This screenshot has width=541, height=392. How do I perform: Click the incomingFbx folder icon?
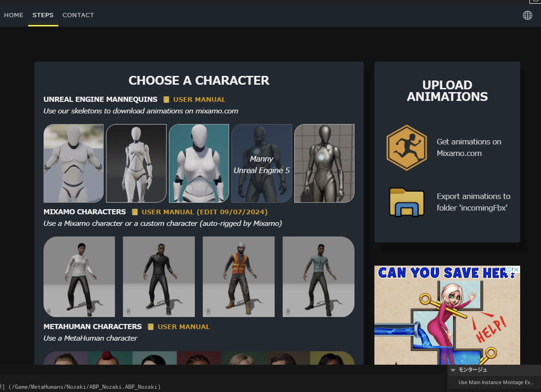pyautogui.click(x=406, y=202)
